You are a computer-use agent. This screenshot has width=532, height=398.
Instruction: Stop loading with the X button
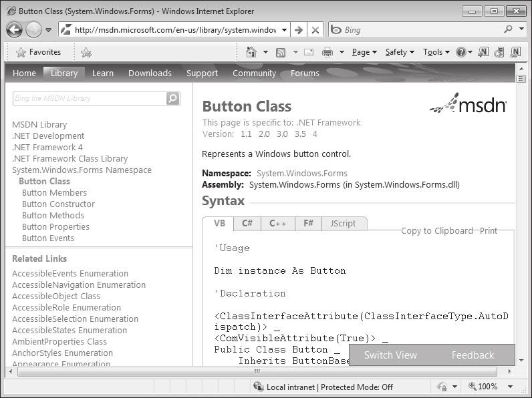(315, 30)
